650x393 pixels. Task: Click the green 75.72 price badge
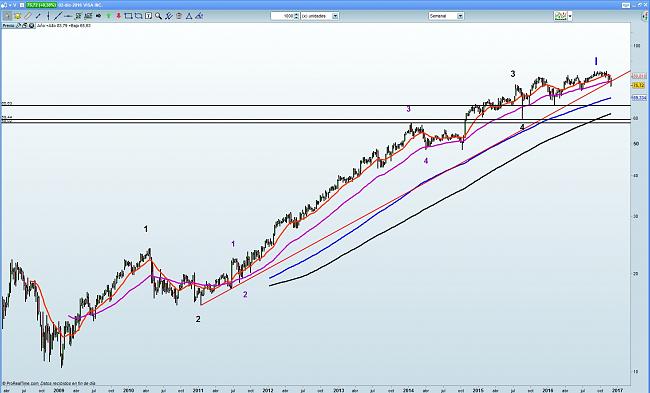[41, 5]
